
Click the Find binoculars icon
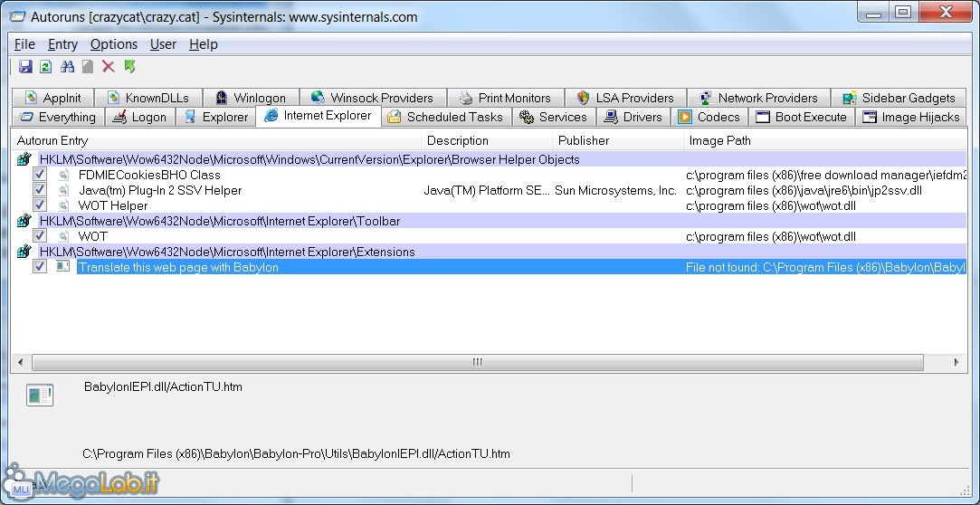(67, 67)
